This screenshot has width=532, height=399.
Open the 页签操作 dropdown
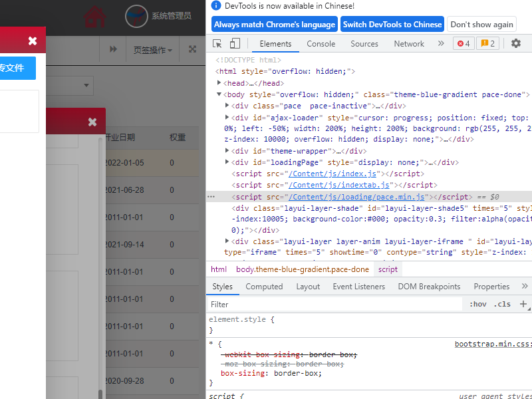[x=152, y=50]
